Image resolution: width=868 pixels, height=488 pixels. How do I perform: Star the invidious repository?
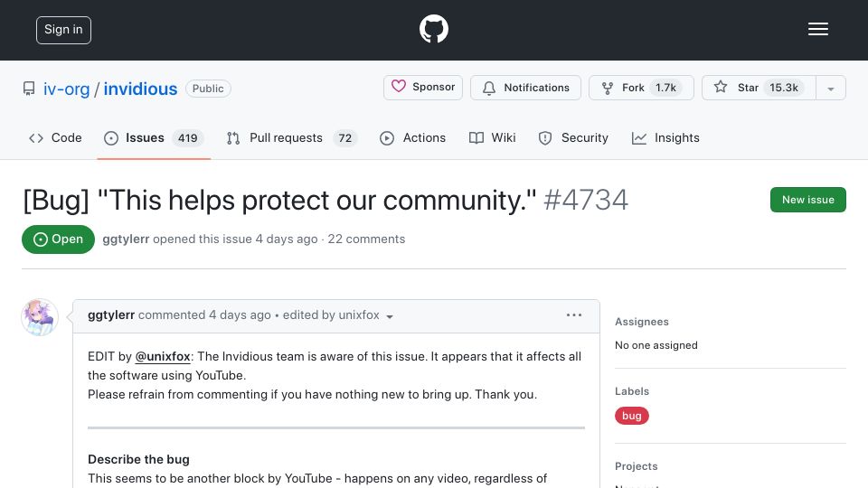click(x=759, y=88)
